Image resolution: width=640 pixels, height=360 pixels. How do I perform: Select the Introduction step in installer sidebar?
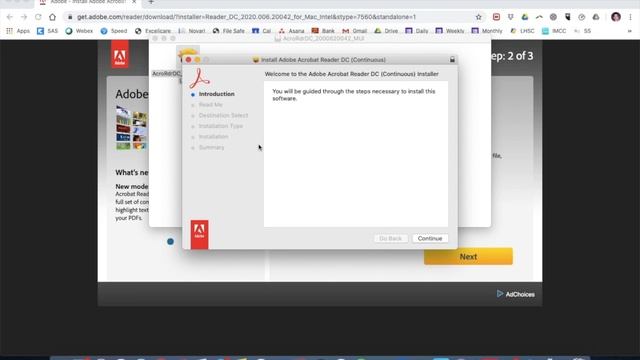pyautogui.click(x=216, y=94)
